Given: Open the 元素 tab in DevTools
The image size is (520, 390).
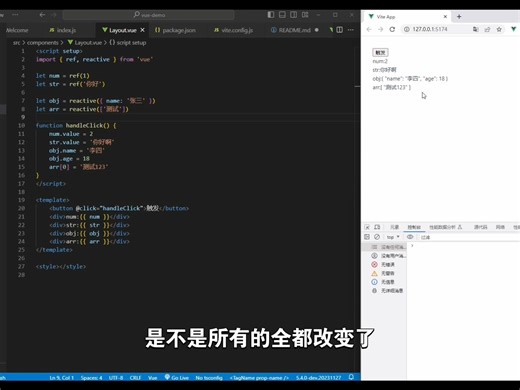Looking at the screenshot, I should tap(395, 227).
